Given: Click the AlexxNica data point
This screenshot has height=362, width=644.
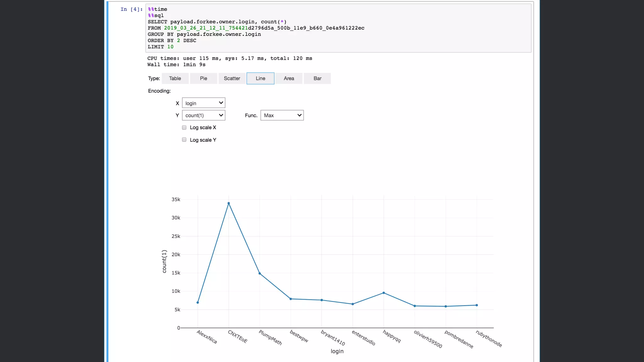Looking at the screenshot, I should pyautogui.click(x=198, y=303).
